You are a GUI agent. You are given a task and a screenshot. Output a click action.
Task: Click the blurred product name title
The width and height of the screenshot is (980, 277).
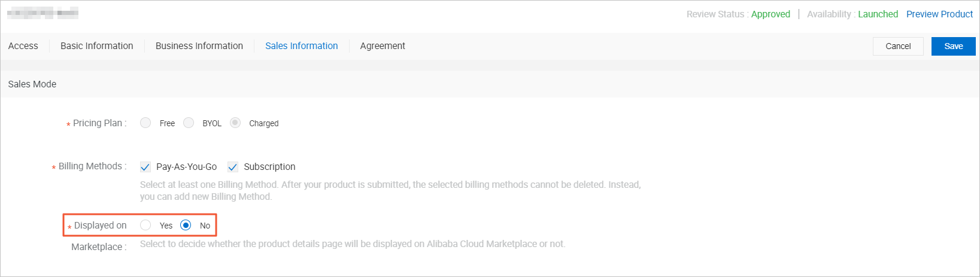43,13
